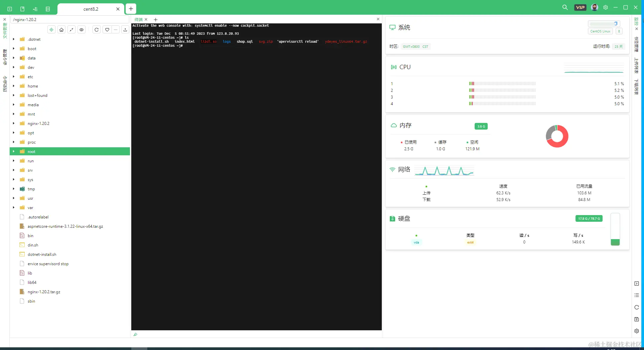Viewport: 644px width, 350px height.
Task: Expand the data folder
Action: point(14,58)
